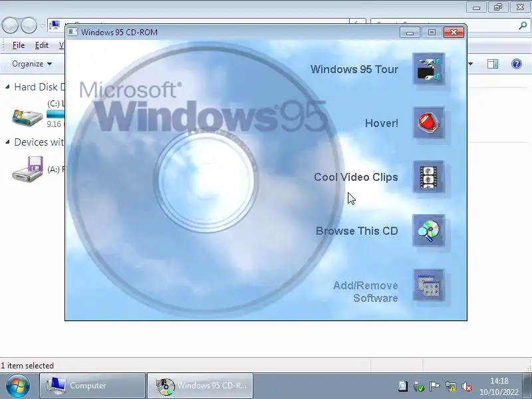Maximize the Windows 95 CD-ROM window

432,33
